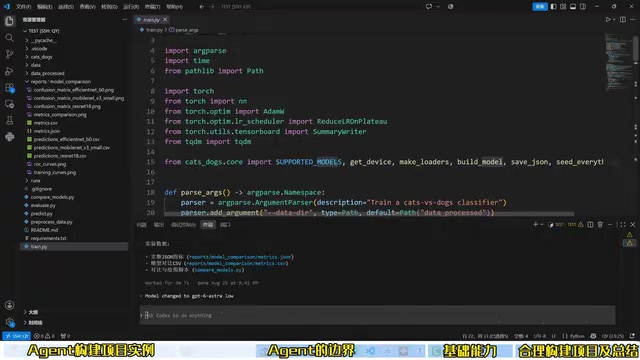Open dropdown beside the title bar chat icon
Screen dimensions: 640x360
tap(438, 7)
